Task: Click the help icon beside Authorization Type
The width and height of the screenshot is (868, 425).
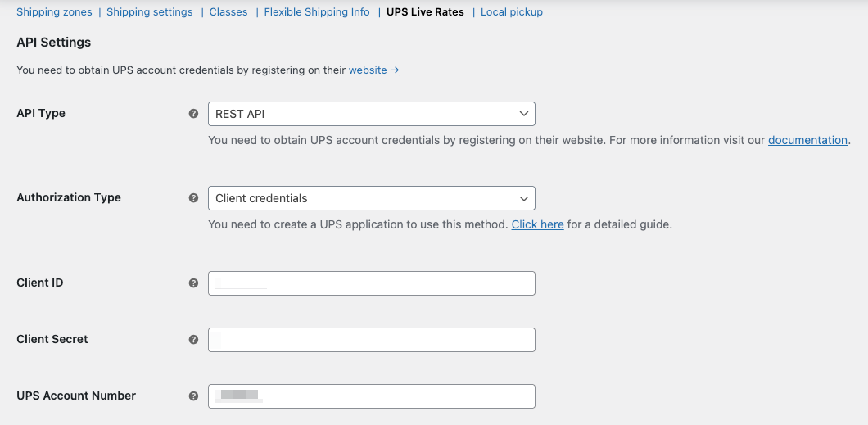Action: click(193, 198)
